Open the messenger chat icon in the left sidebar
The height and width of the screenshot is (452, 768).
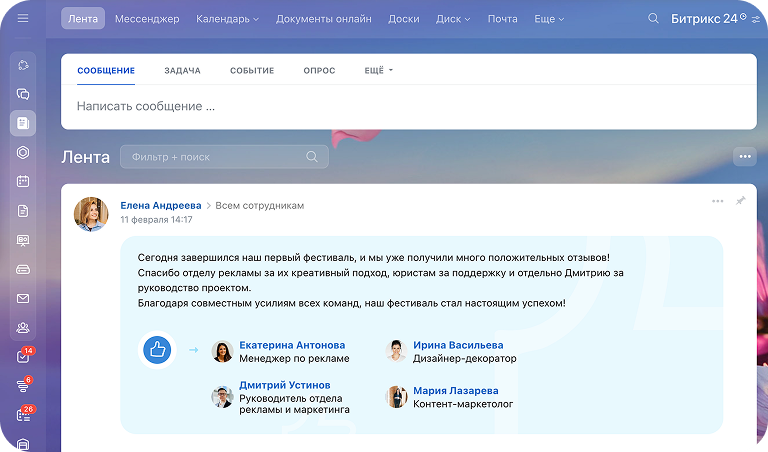[23, 94]
